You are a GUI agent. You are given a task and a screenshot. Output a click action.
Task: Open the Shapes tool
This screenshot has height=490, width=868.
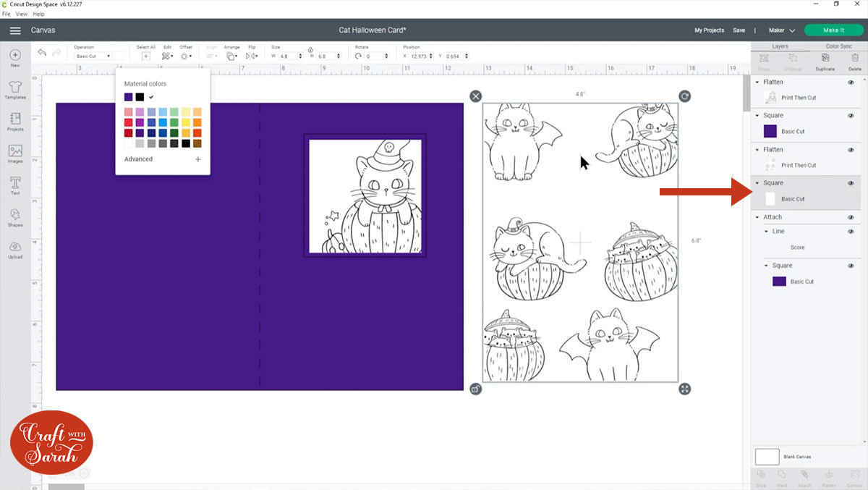[x=15, y=217]
